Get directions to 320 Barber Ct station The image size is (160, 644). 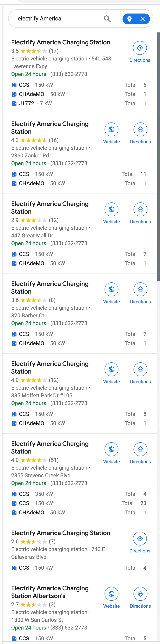(x=140, y=293)
